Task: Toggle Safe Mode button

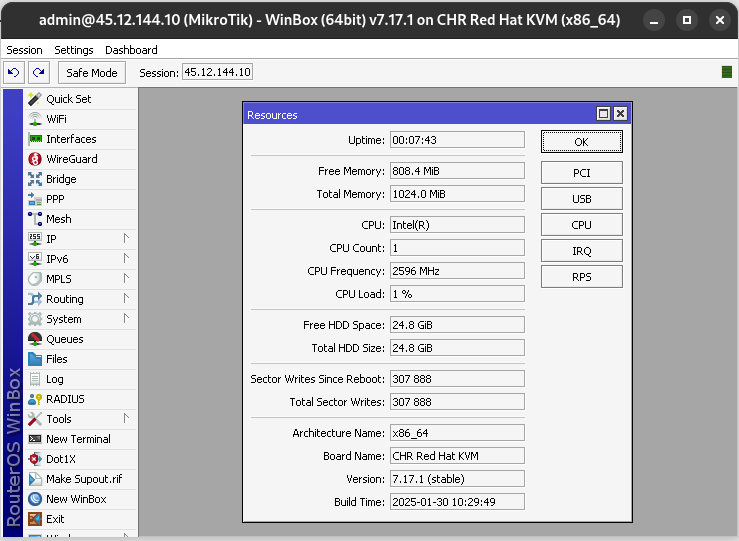Action: tap(92, 72)
